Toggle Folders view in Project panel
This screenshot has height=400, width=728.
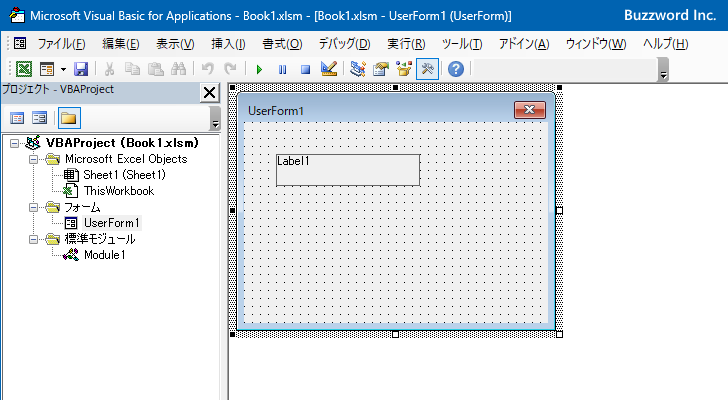(69, 118)
